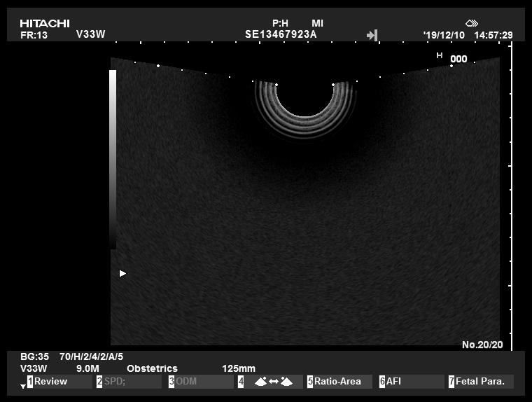
Task: Open the Ratio-Area measurement menu
Action: pos(338,382)
